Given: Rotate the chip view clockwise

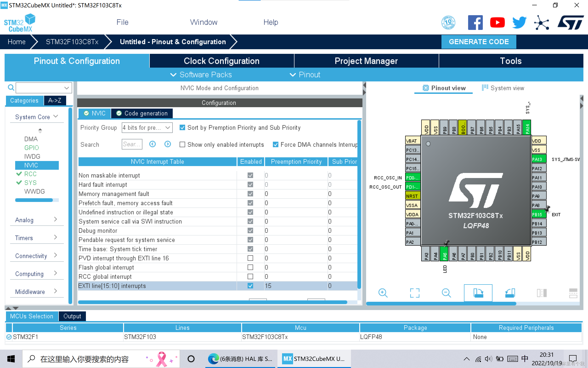Looking at the screenshot, I should [478, 293].
